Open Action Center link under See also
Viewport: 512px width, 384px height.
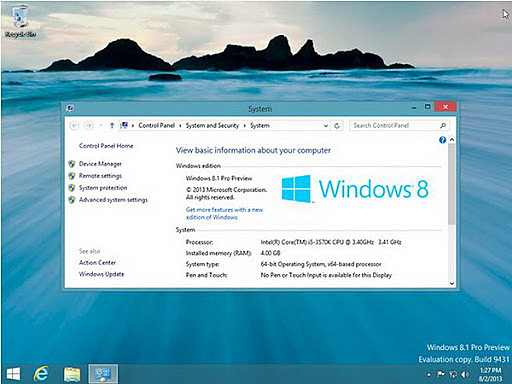[97, 263]
